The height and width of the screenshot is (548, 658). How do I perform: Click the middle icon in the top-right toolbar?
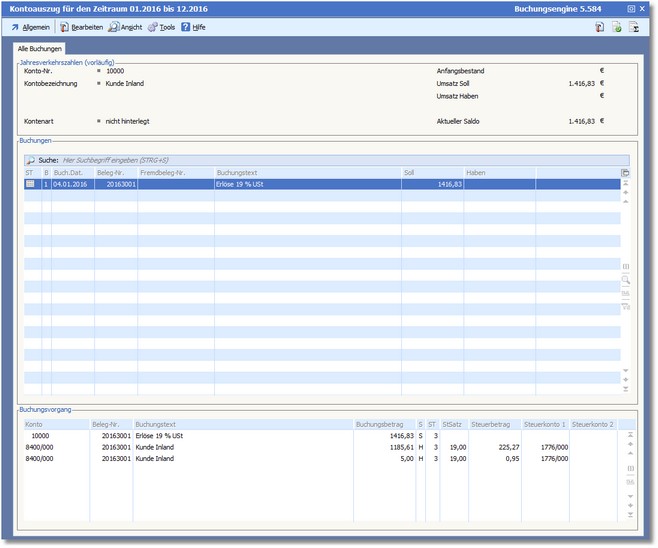point(616,27)
